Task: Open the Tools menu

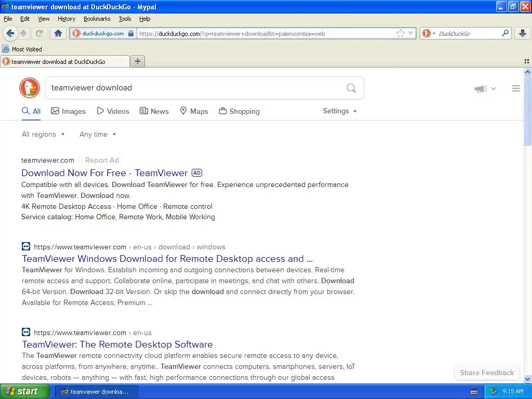Action: 125,19
